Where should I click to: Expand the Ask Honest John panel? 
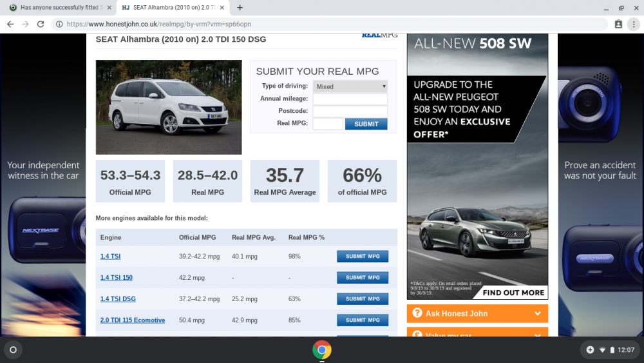click(477, 313)
